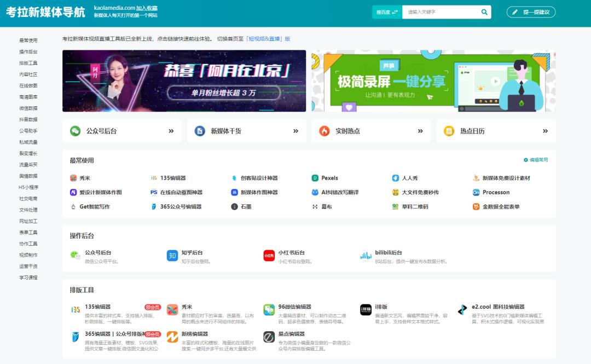
Task: Select the 135编辑器 icon
Action: click(x=153, y=178)
